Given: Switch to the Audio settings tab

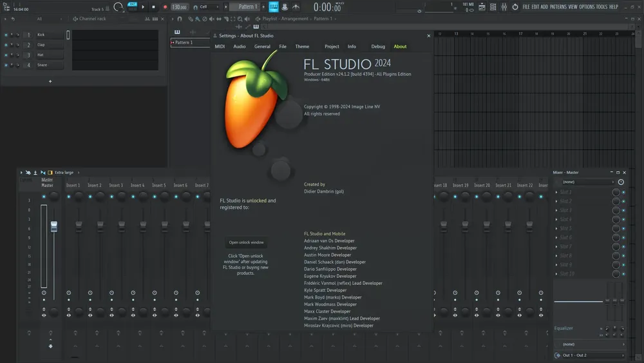Looking at the screenshot, I should coord(240,46).
